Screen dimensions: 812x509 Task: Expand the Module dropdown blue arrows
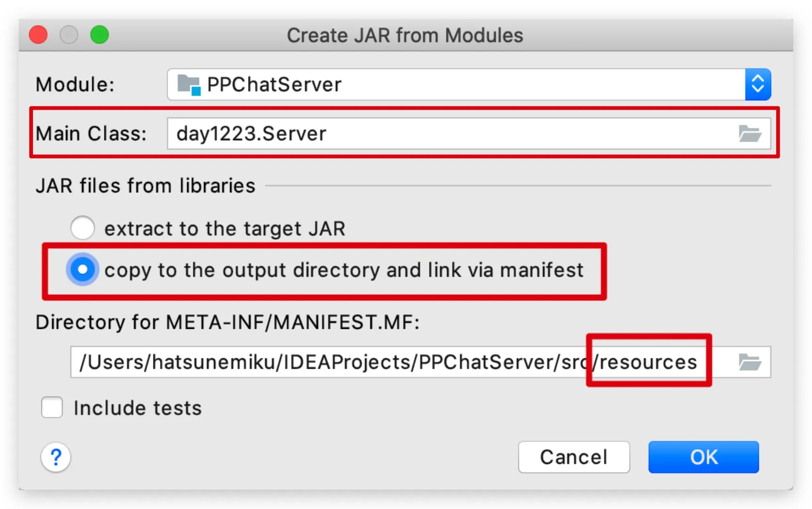(758, 85)
